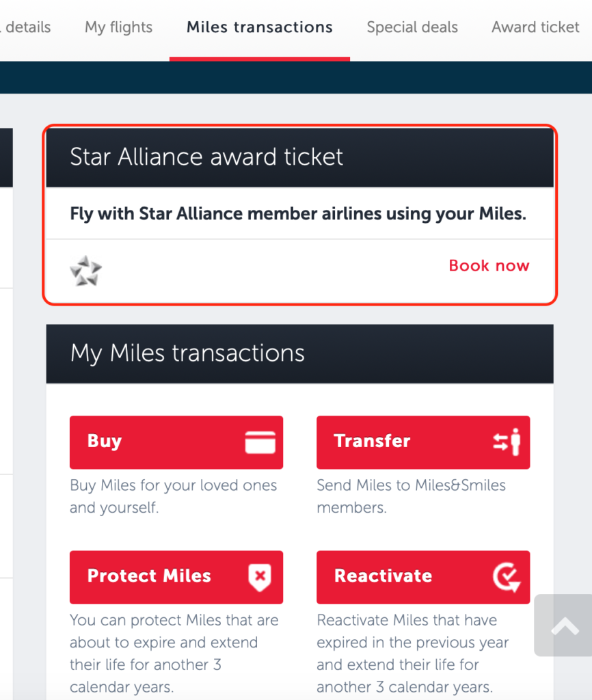Image resolution: width=592 pixels, height=700 pixels.
Task: Click the Fly with Star Alliance text
Action: point(298,214)
